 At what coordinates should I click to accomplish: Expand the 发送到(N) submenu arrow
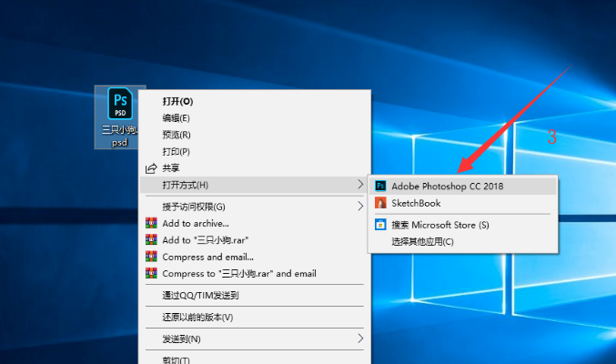[x=359, y=339]
